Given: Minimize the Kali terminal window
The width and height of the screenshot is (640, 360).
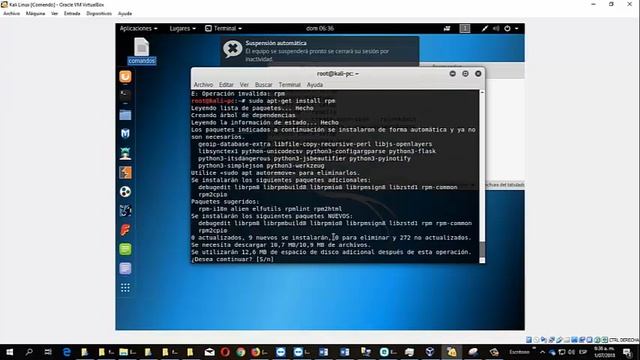Looking at the screenshot, I should coord(452,73).
